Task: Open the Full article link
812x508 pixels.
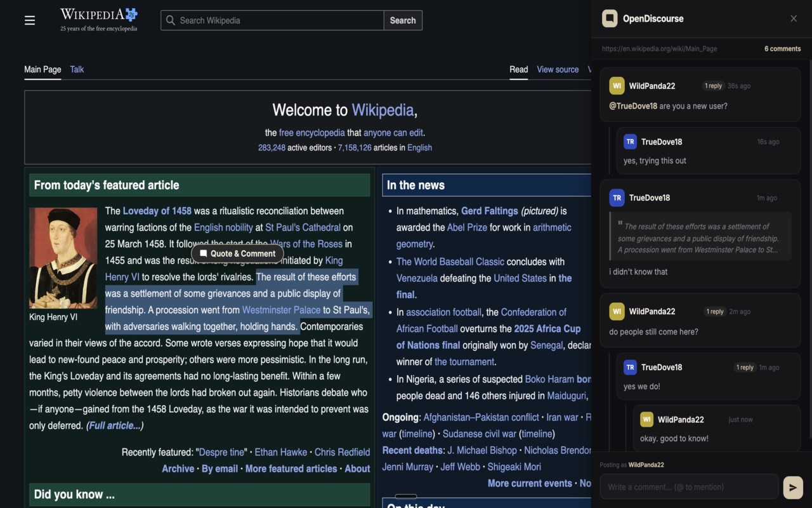Action: pos(115,425)
